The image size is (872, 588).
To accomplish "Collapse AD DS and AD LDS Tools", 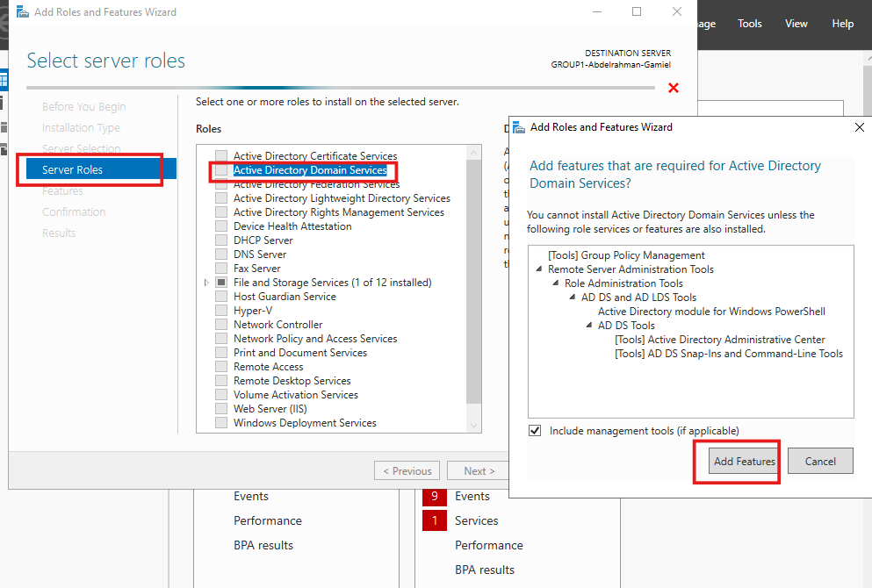I will click(573, 297).
